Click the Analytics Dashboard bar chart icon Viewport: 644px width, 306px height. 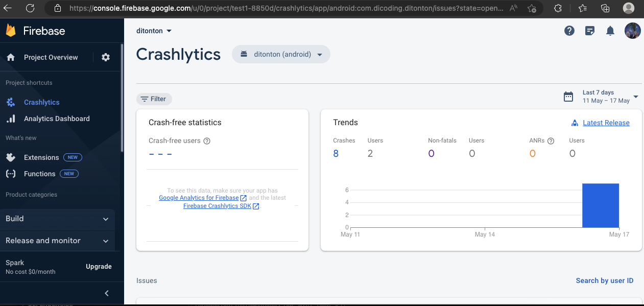click(11, 119)
